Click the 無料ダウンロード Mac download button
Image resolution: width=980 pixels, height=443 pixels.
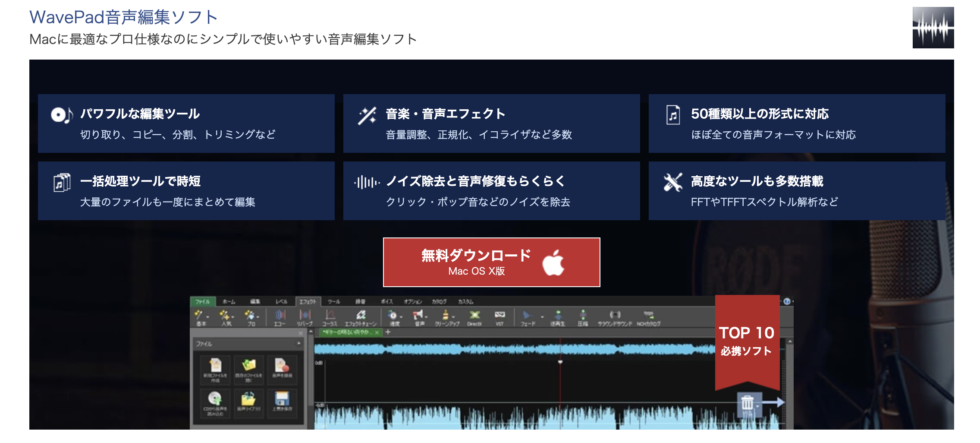491,261
